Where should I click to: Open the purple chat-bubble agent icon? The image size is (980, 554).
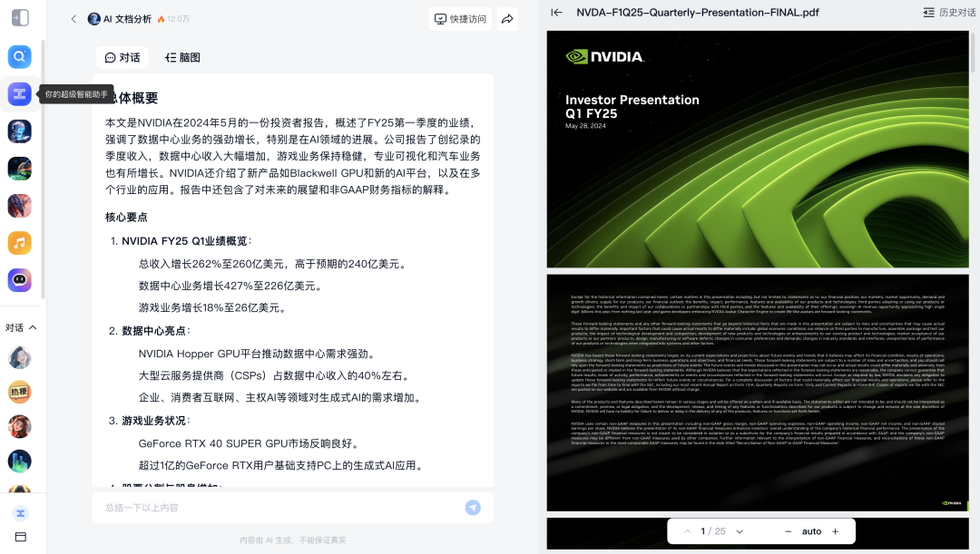[20, 281]
